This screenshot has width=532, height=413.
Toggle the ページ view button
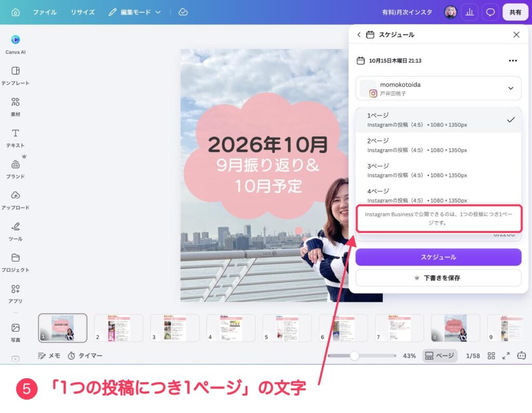[x=440, y=356]
